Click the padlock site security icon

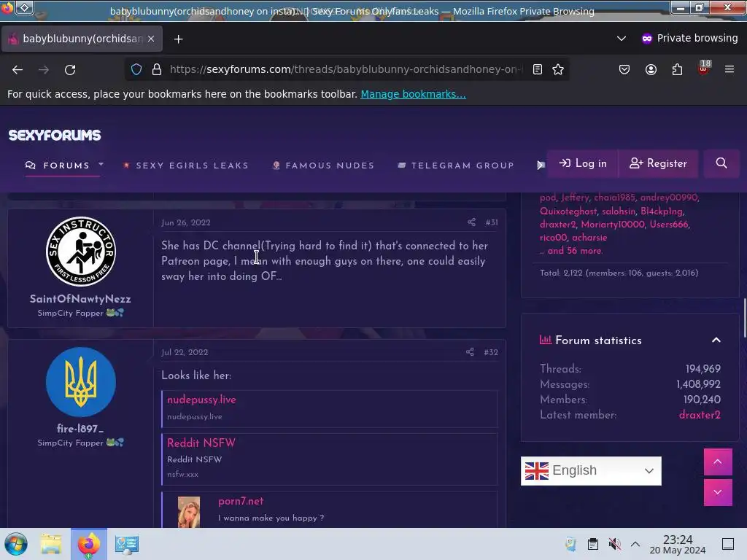[x=157, y=69]
